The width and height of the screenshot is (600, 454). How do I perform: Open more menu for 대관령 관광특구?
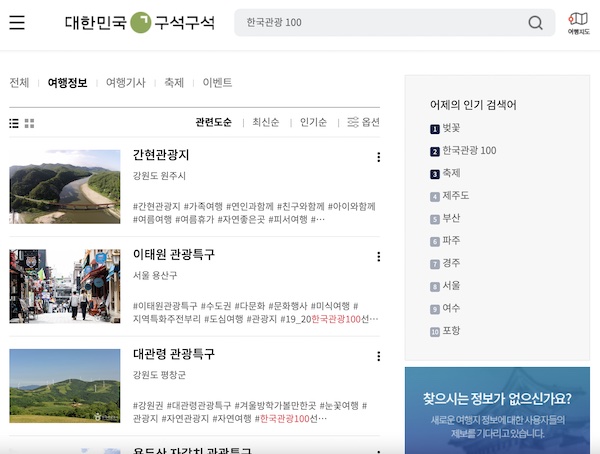click(378, 356)
